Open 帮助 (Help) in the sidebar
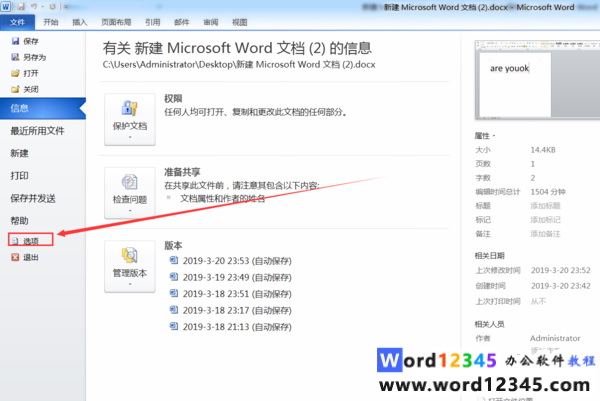The height and width of the screenshot is (401, 600). [20, 221]
